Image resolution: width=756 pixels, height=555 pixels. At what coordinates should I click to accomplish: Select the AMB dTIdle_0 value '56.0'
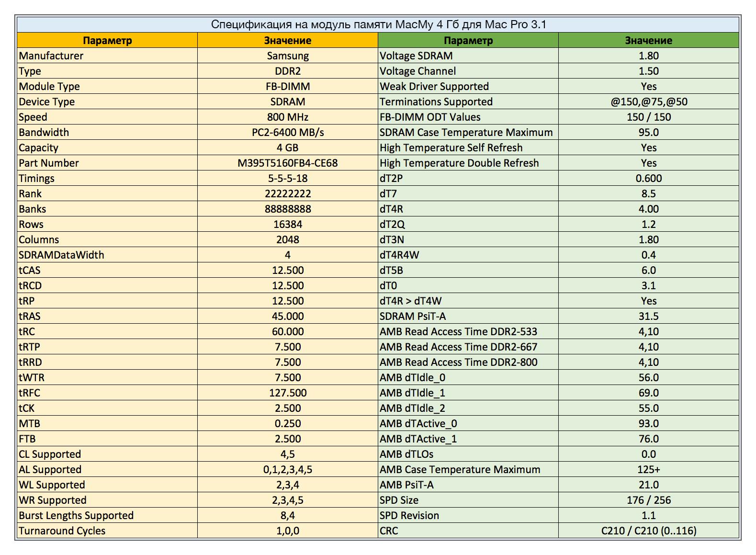pos(649,377)
